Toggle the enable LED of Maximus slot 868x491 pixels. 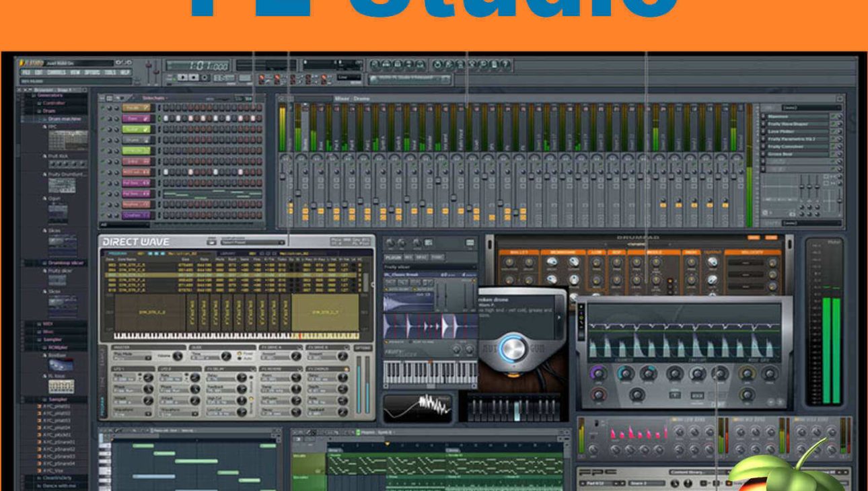coord(832,116)
